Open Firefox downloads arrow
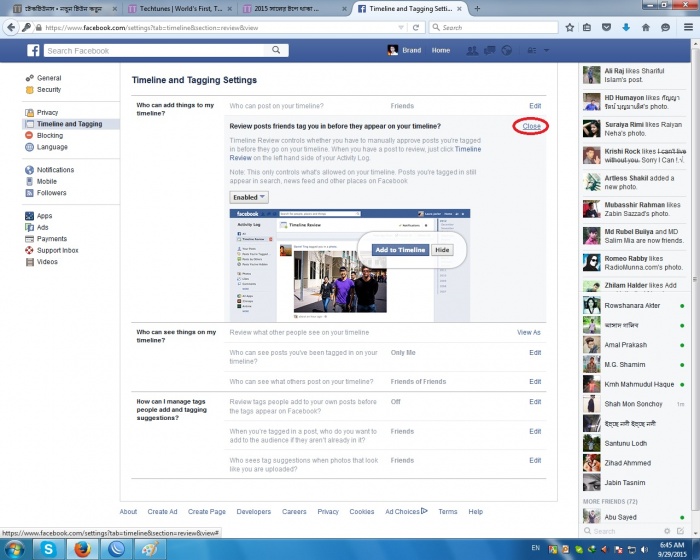 coord(626,28)
